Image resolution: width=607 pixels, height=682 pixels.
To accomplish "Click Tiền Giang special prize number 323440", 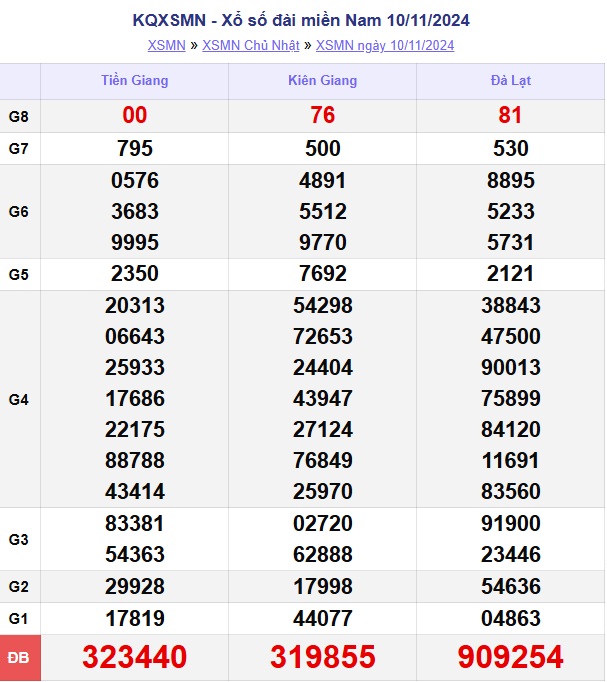I will tap(135, 657).
